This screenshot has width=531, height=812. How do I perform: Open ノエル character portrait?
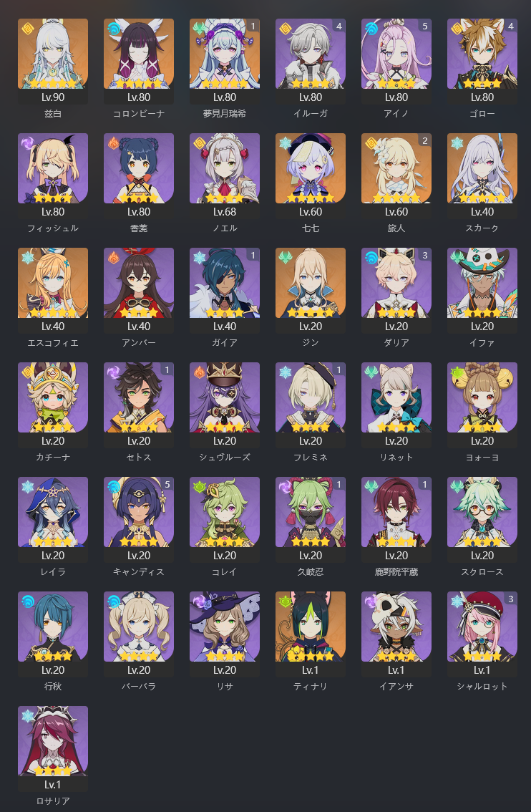tap(225, 168)
